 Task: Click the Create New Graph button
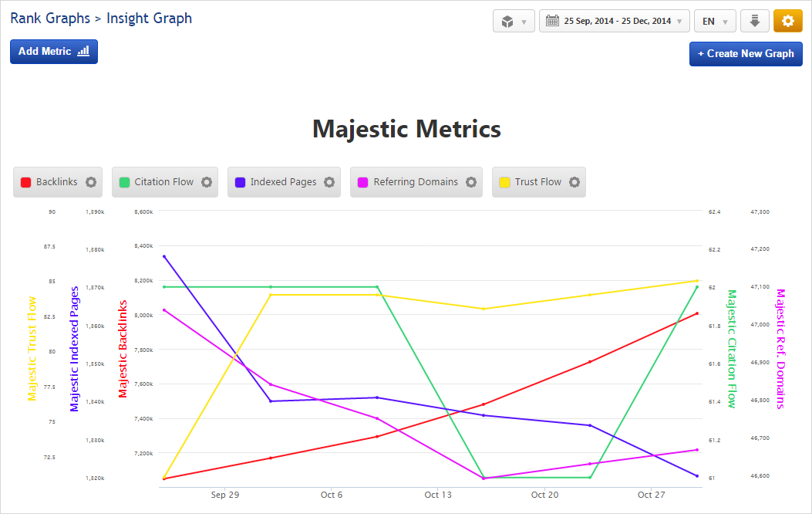[746, 54]
